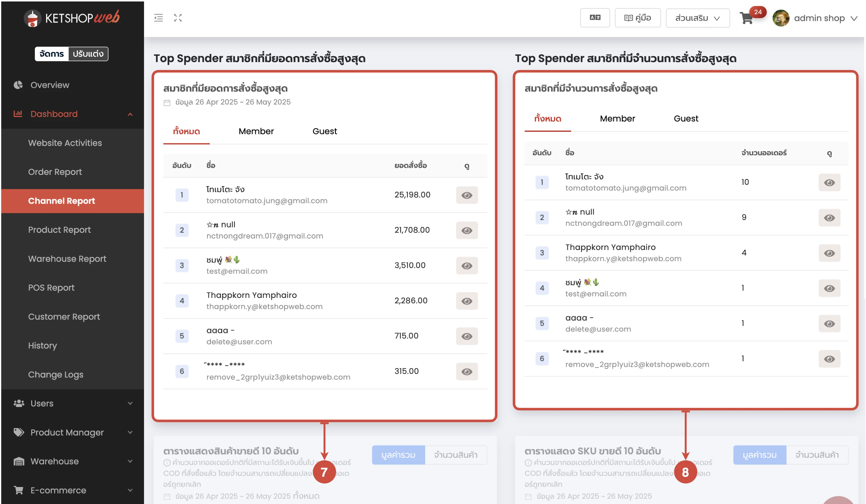Viewport: 866px width, 504px height.
Task: Click the admin shop profile avatar
Action: point(781,18)
